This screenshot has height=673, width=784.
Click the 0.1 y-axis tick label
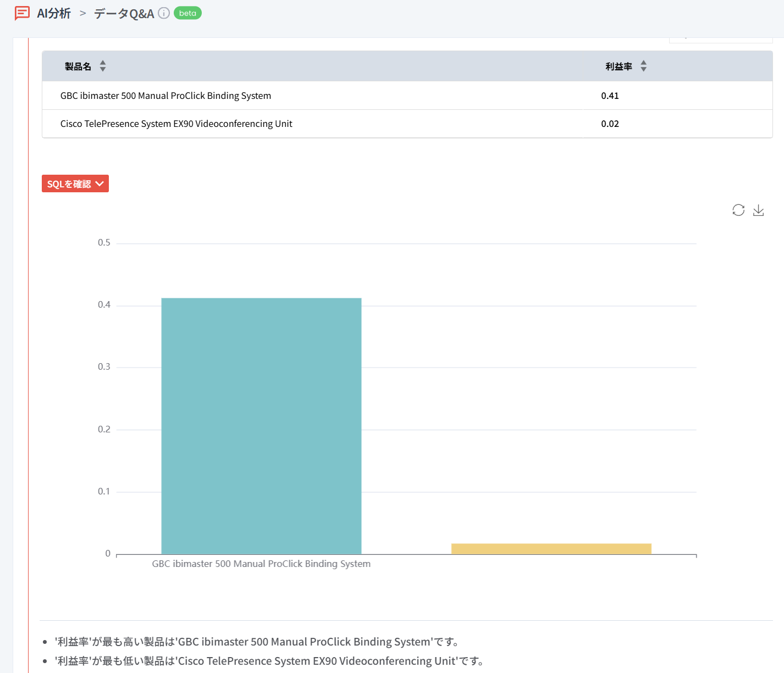tap(104, 492)
